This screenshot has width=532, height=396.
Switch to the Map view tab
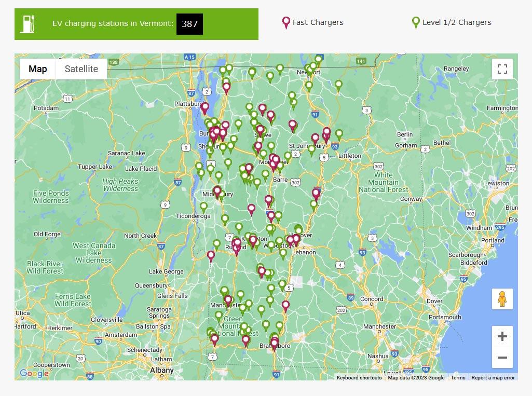point(37,69)
